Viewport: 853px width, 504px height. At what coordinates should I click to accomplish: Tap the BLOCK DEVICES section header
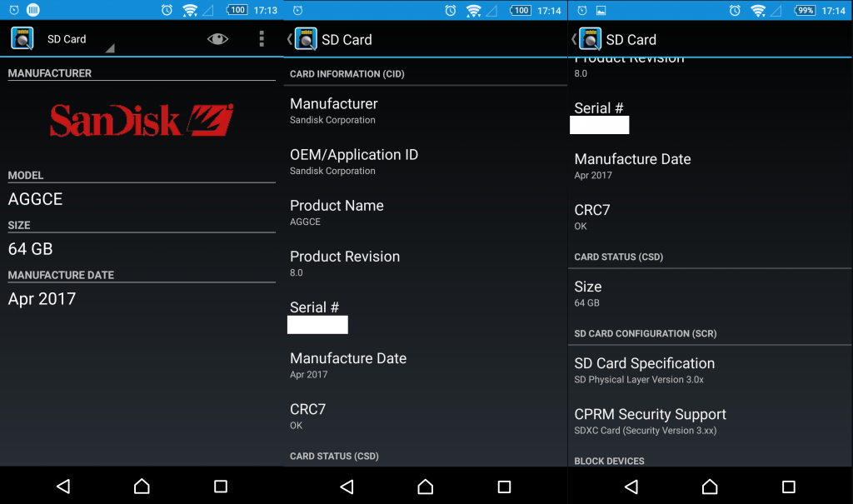coord(609,461)
